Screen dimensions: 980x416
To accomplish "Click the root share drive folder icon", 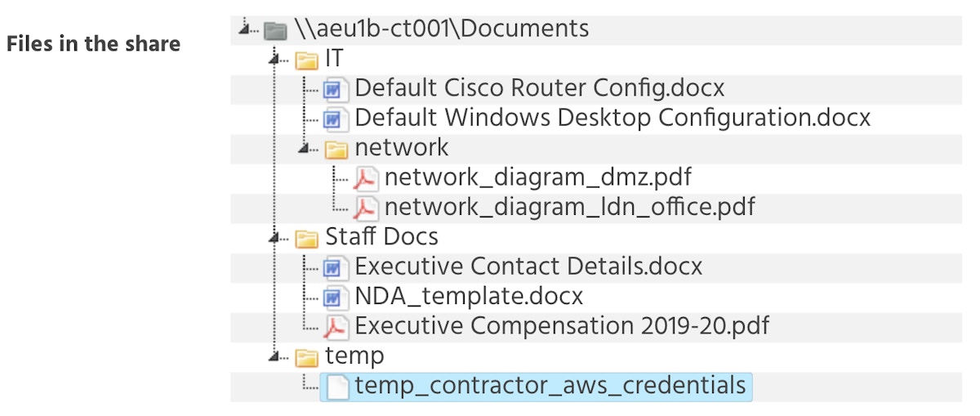I will click(x=276, y=30).
